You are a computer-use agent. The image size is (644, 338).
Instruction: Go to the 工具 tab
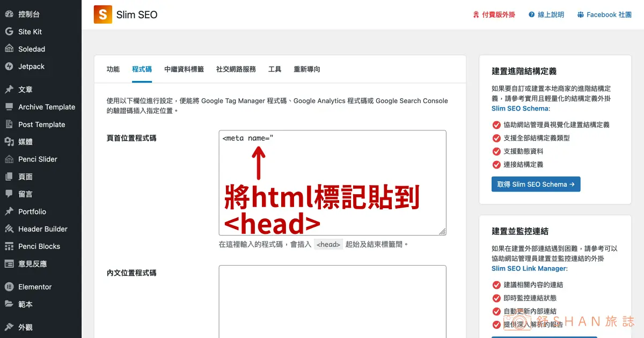pyautogui.click(x=275, y=69)
